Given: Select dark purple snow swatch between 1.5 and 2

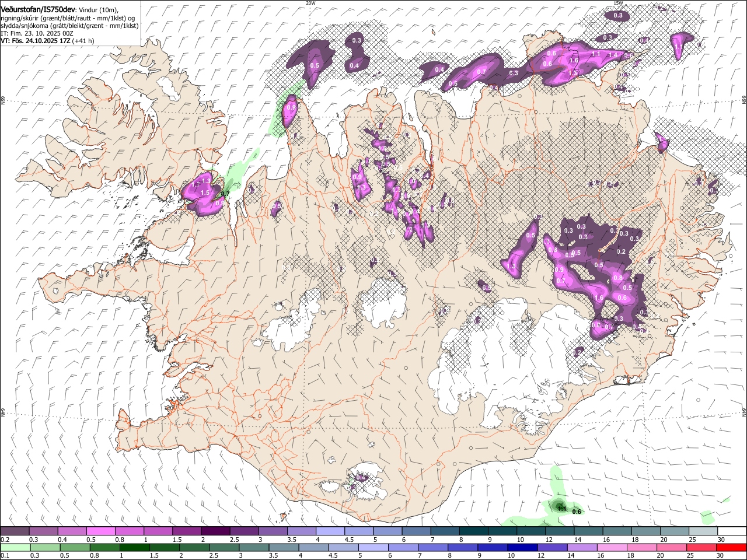Looking at the screenshot, I should (x=186, y=531).
